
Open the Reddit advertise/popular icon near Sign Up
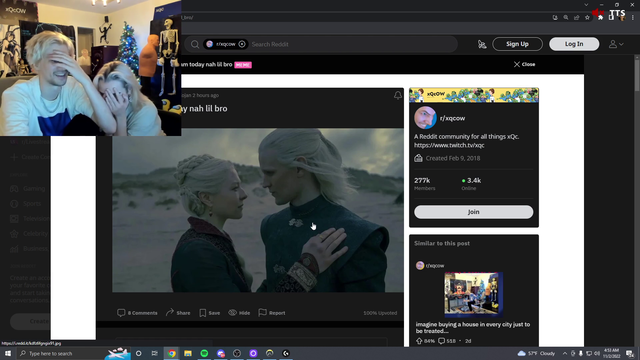[482, 44]
